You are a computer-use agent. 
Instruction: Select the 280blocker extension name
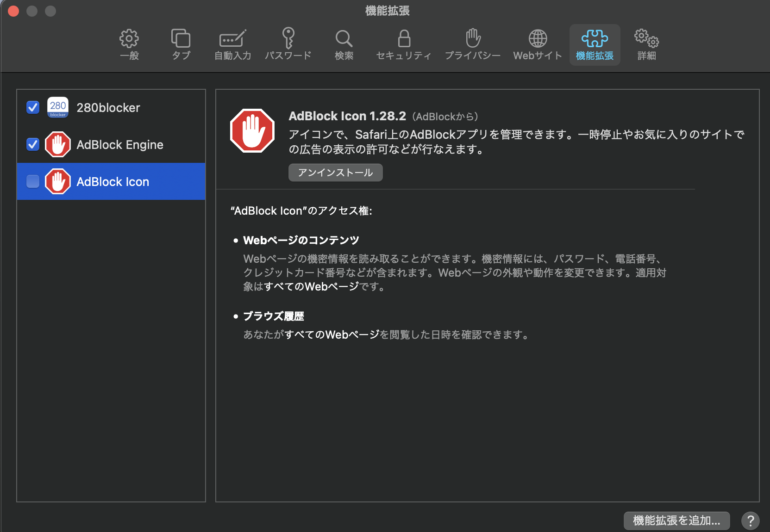(x=108, y=108)
